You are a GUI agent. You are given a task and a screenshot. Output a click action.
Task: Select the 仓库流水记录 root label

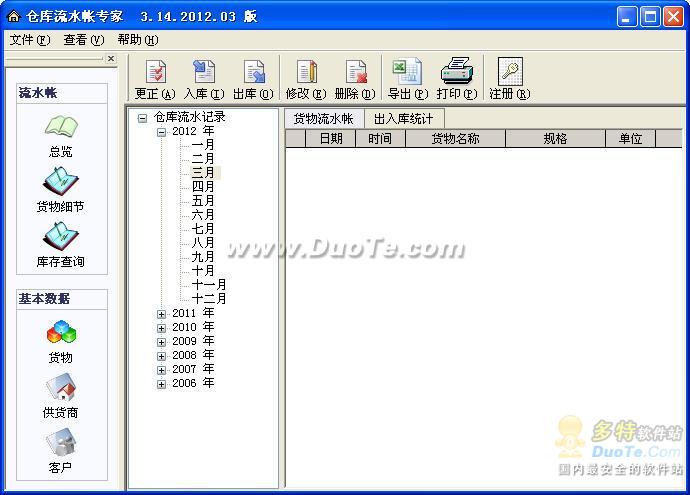coord(190,117)
